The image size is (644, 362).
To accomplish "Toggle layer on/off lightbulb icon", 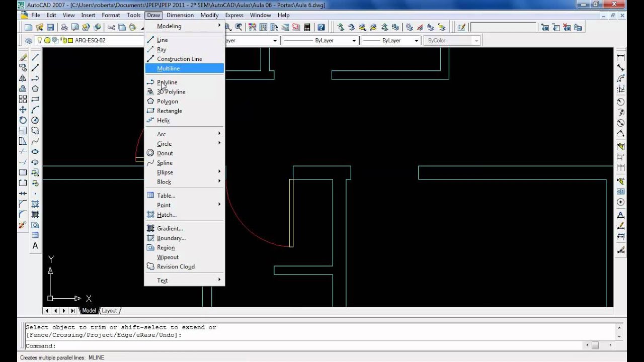I will [x=40, y=40].
